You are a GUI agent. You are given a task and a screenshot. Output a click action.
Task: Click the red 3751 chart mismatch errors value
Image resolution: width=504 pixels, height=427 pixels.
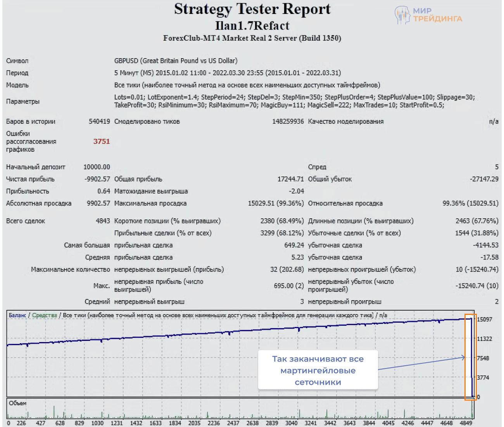pyautogui.click(x=102, y=142)
